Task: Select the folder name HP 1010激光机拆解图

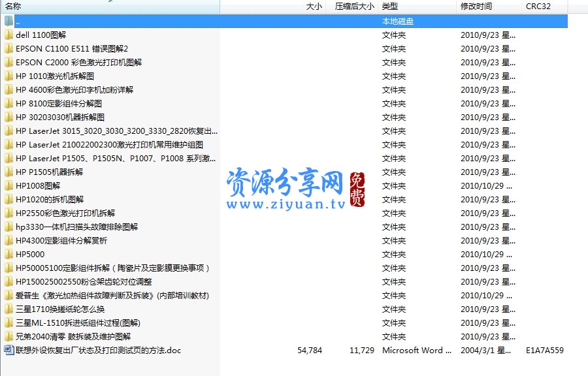Action: (x=55, y=76)
